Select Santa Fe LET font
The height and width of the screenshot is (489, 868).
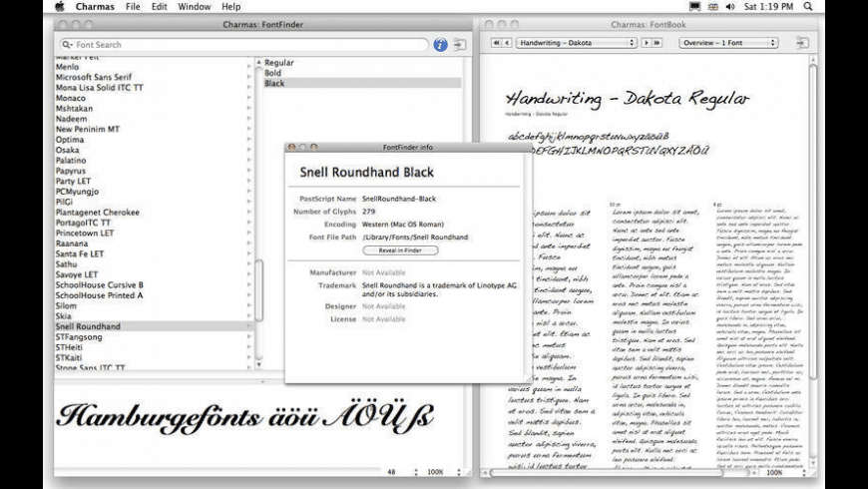[80, 253]
